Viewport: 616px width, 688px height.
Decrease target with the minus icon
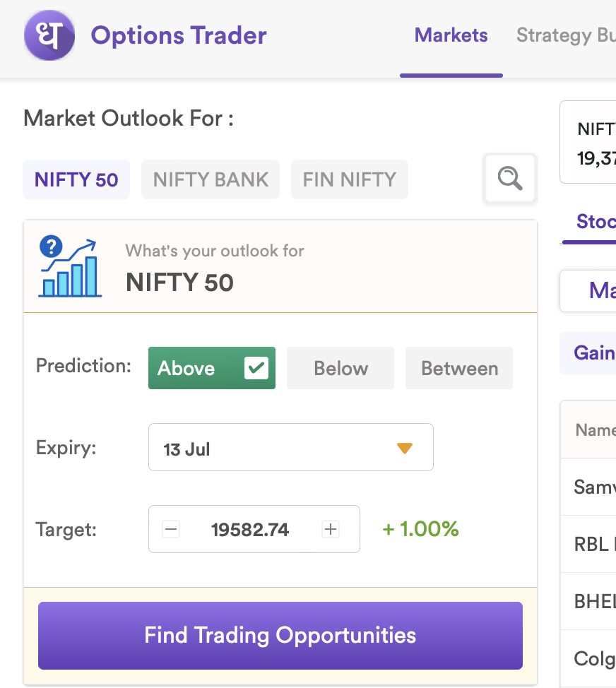171,529
